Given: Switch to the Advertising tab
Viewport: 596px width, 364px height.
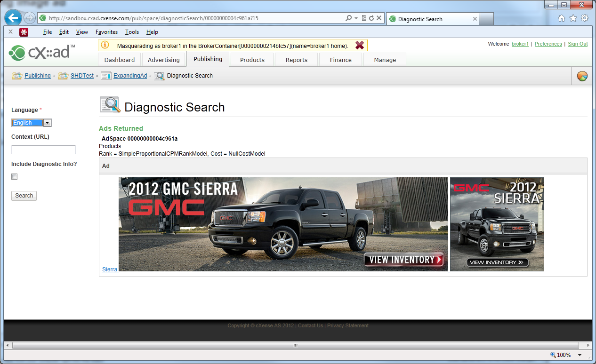Looking at the screenshot, I should tap(164, 60).
